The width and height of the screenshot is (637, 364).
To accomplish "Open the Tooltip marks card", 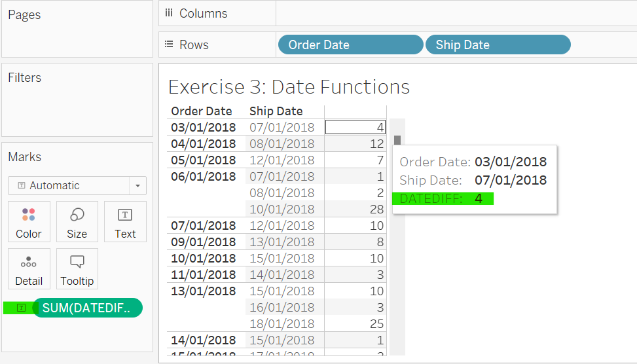I will 77,268.
